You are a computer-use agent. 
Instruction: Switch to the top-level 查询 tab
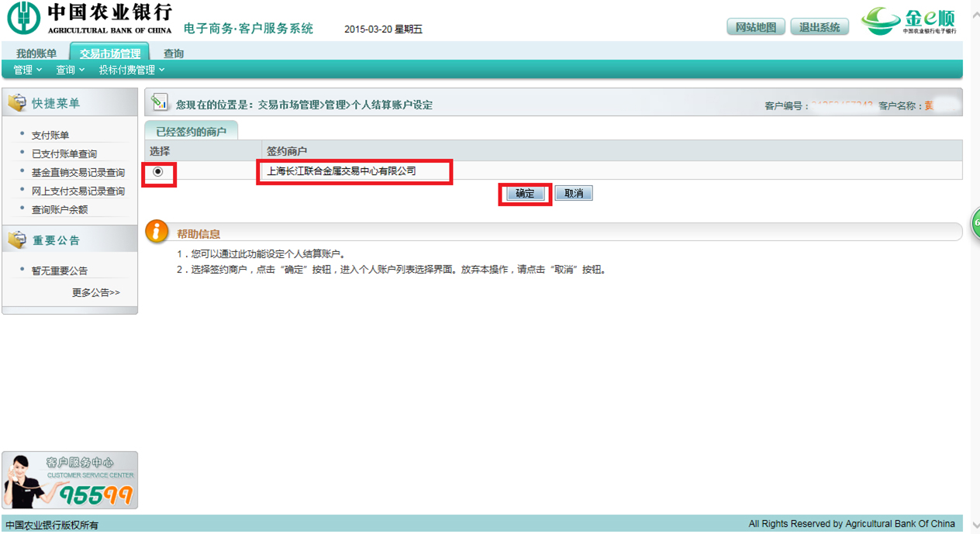174,53
